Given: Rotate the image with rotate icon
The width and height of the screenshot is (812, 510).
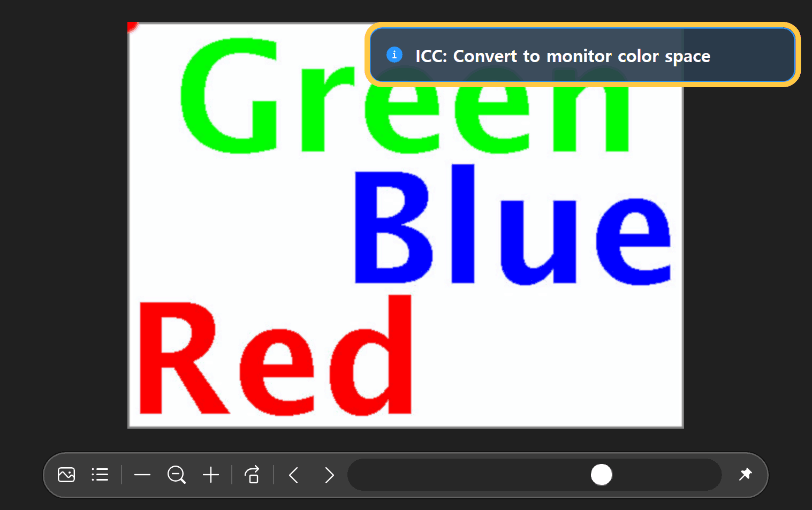Looking at the screenshot, I should 252,475.
